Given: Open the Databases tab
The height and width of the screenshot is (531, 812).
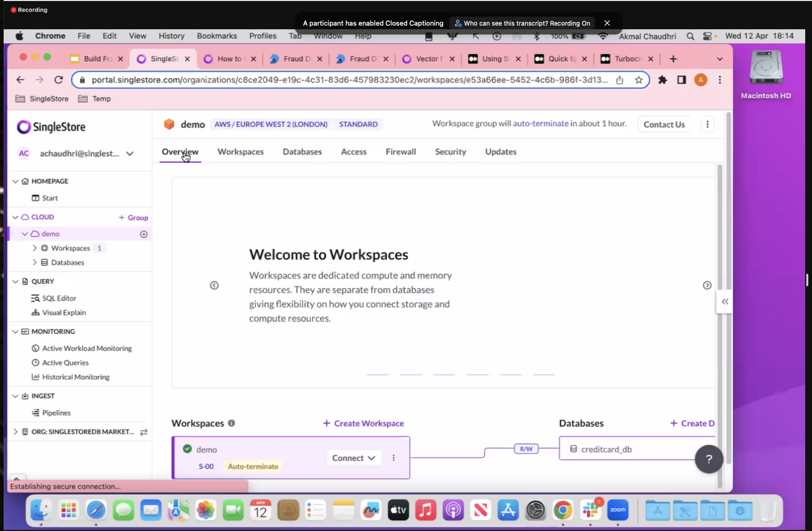Looking at the screenshot, I should (302, 152).
